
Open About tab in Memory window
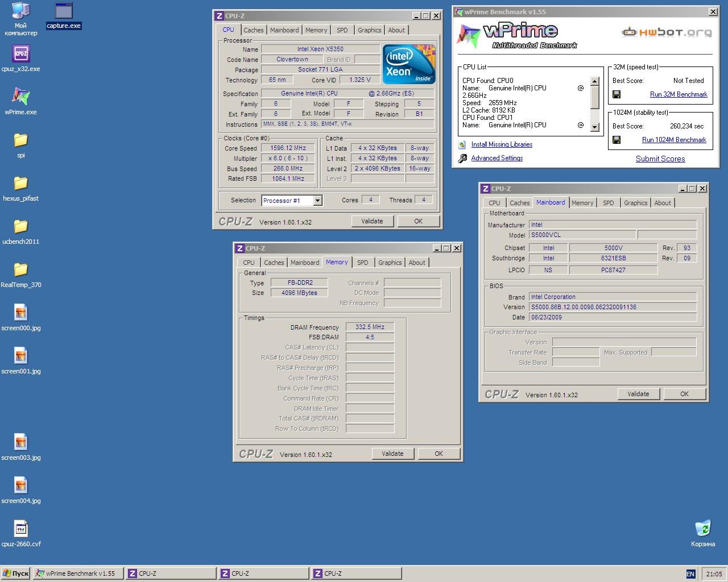pyautogui.click(x=417, y=263)
